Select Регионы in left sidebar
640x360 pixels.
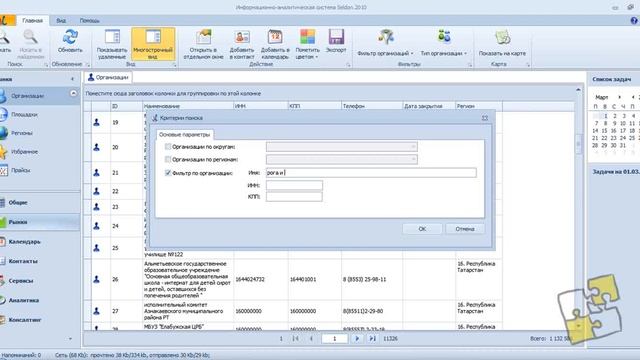(x=22, y=133)
